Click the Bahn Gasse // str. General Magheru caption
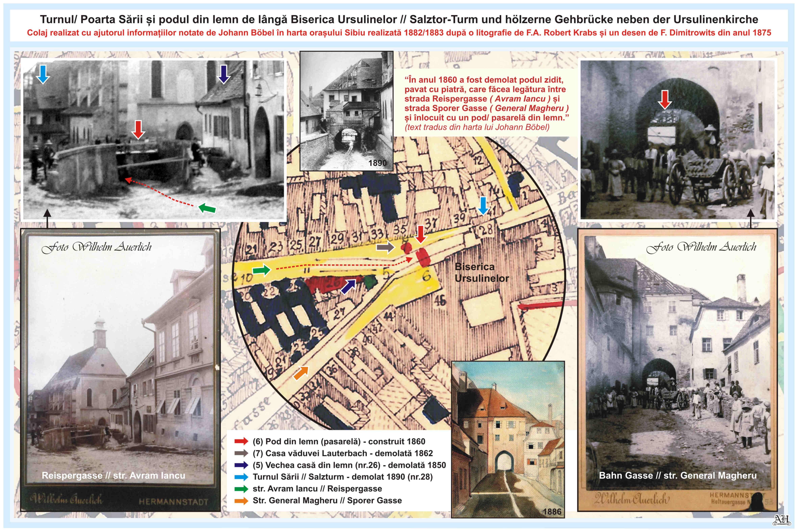Screen dimensions: 798x532 (678, 475)
